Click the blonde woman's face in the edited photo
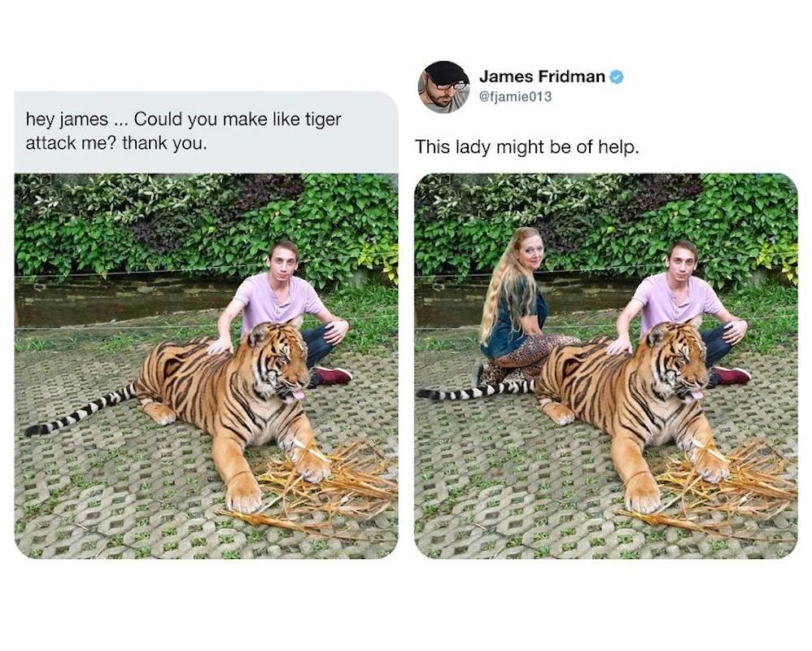The image size is (812, 651). coord(530,251)
